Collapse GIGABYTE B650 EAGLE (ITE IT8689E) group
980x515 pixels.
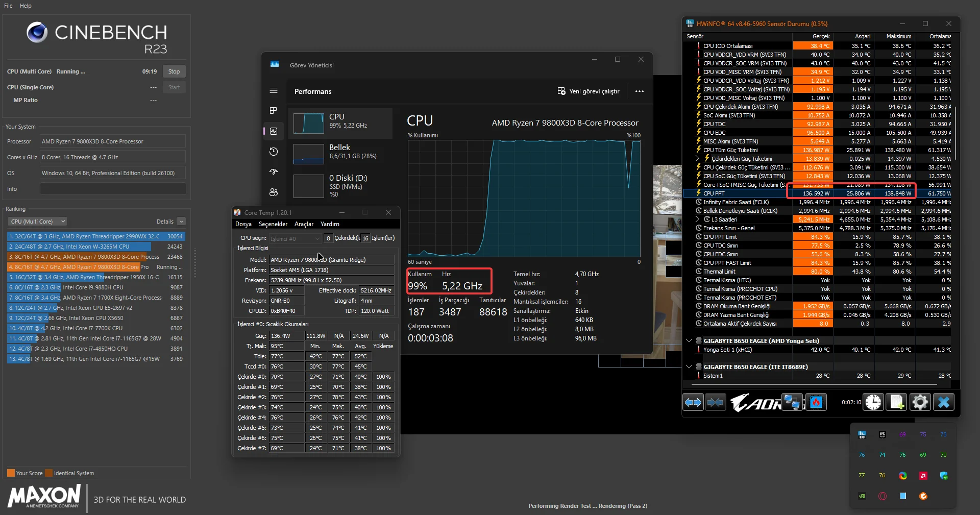689,367
